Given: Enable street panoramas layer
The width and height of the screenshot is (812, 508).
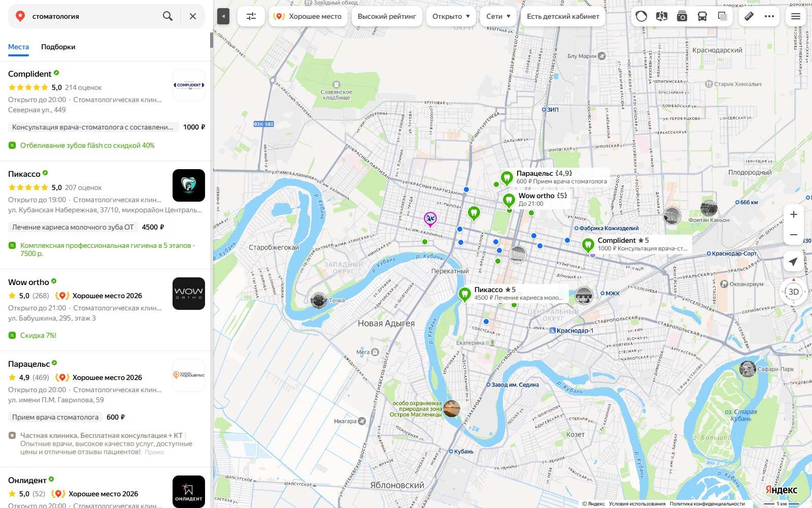Looking at the screenshot, I should [x=661, y=16].
